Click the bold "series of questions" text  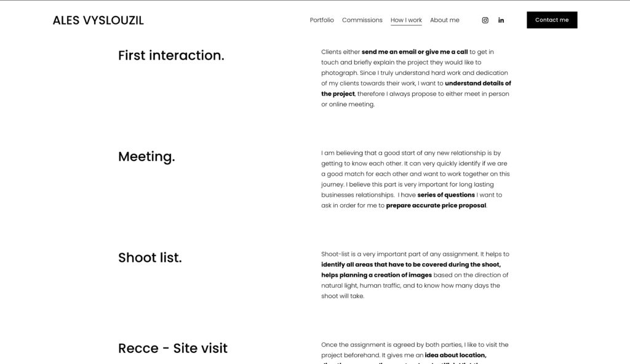[x=446, y=195]
